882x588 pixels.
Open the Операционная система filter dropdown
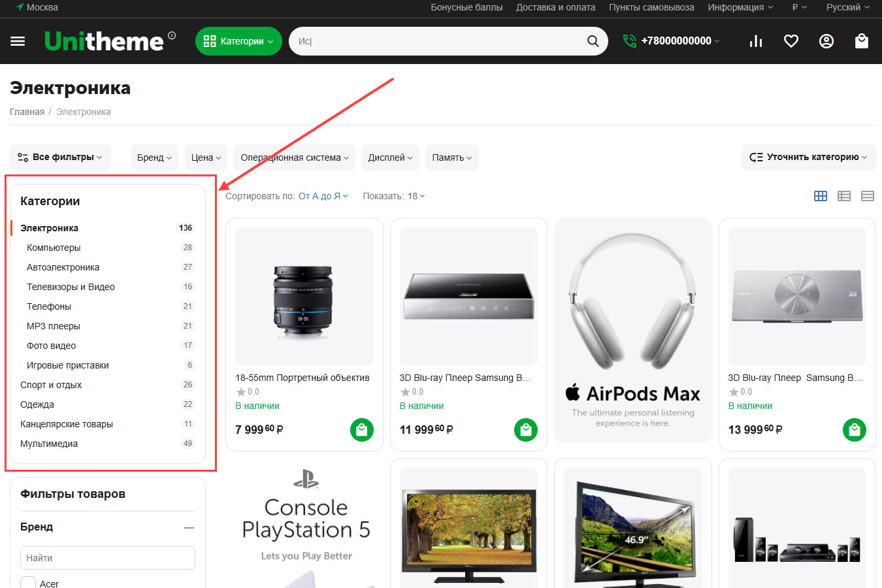coord(294,157)
